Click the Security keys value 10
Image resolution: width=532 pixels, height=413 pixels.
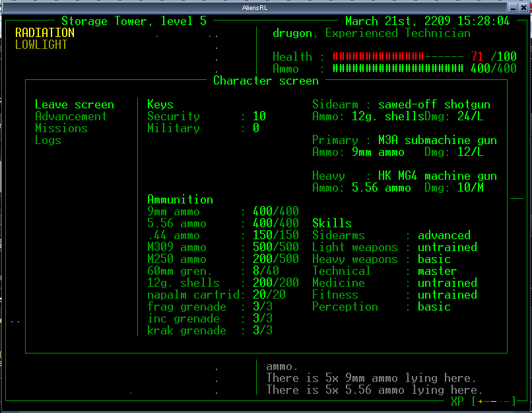pyautogui.click(x=259, y=116)
